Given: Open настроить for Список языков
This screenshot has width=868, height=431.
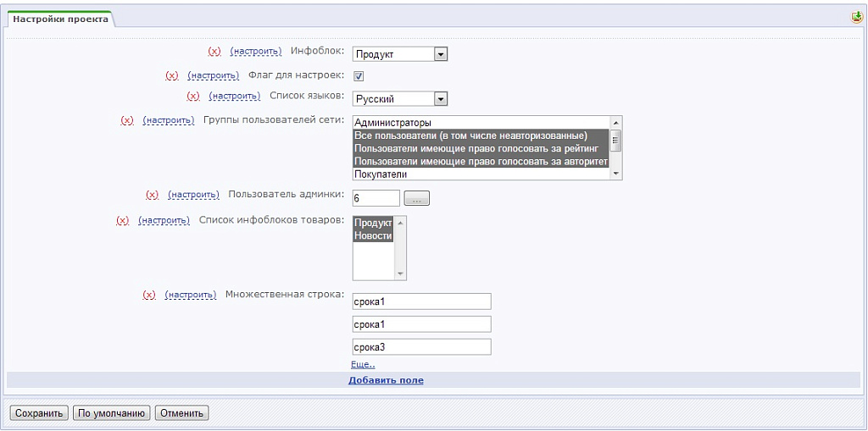Looking at the screenshot, I should click(x=235, y=96).
